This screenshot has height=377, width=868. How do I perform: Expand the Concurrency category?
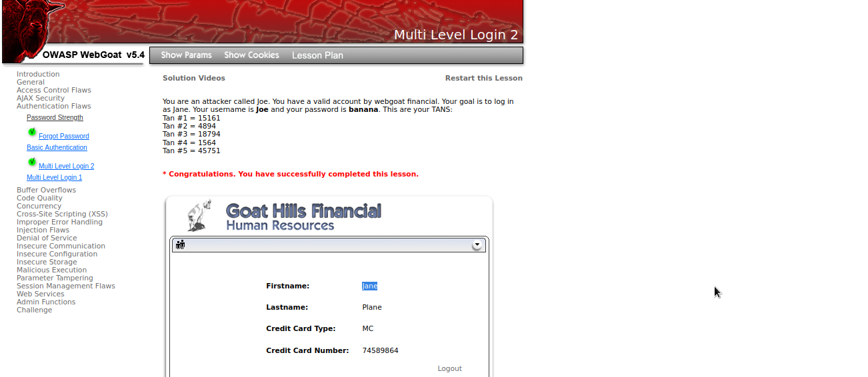[39, 206]
